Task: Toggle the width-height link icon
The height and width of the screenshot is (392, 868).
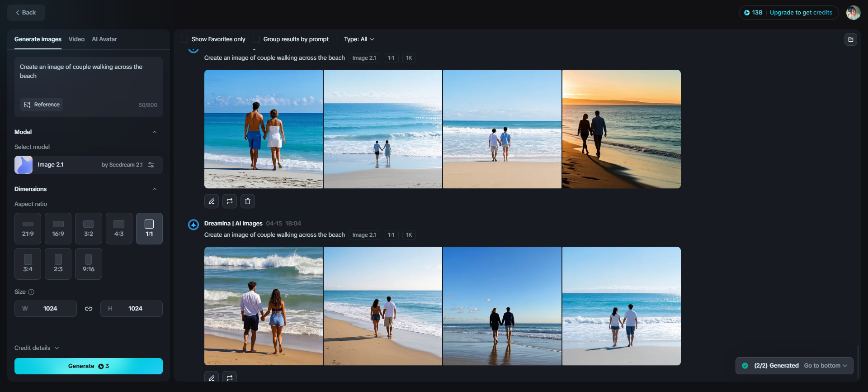Action: tap(89, 309)
